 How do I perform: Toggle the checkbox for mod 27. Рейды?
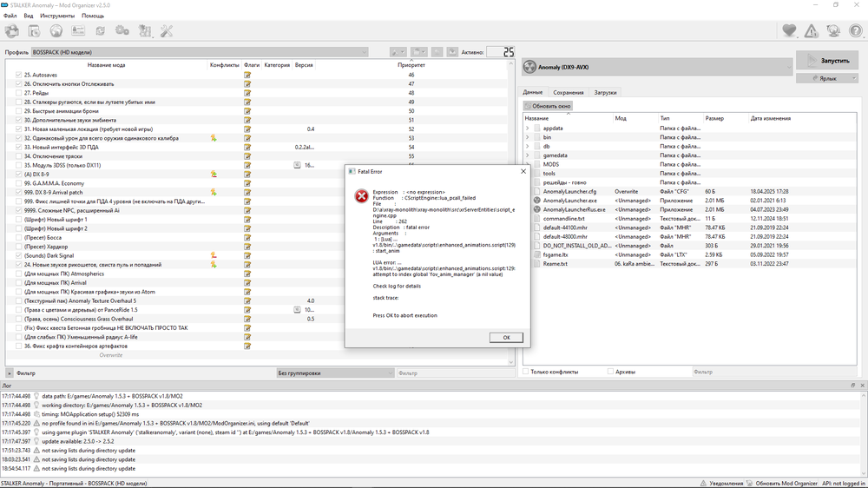click(x=18, y=93)
